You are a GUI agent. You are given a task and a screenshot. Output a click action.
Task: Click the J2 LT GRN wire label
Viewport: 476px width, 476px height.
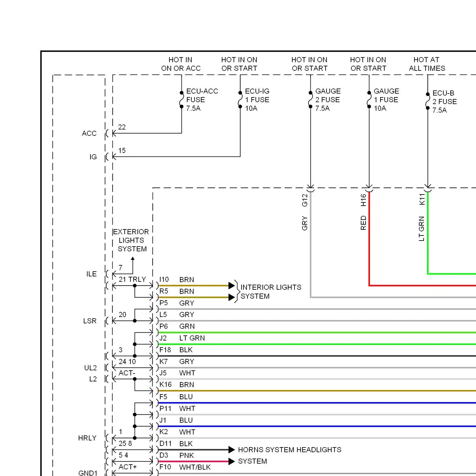182,338
